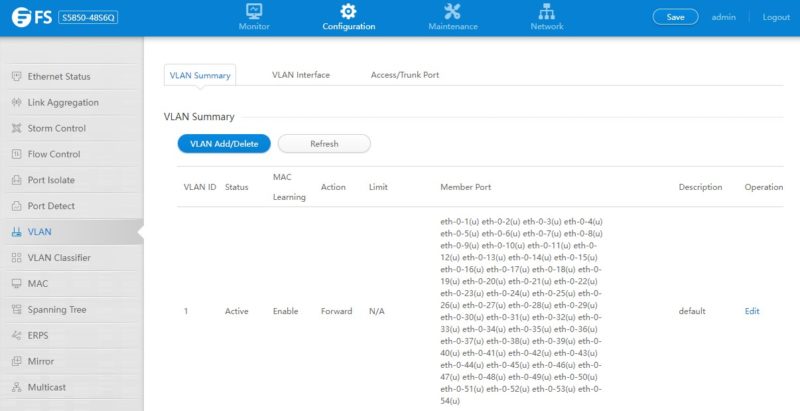Select VLAN Classifier menu entry

pyautogui.click(x=59, y=258)
